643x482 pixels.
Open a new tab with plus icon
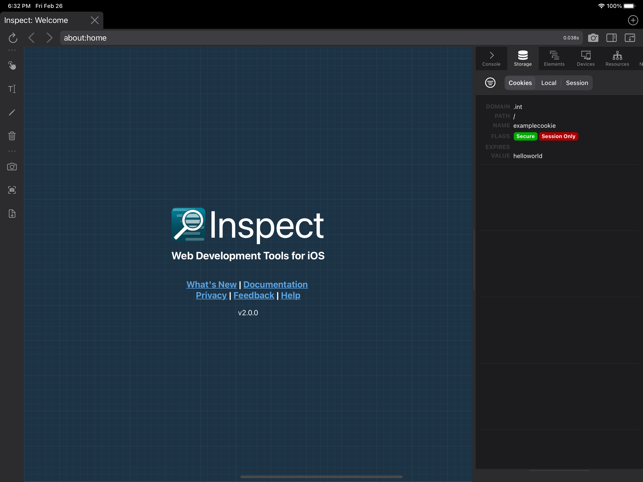click(x=632, y=20)
